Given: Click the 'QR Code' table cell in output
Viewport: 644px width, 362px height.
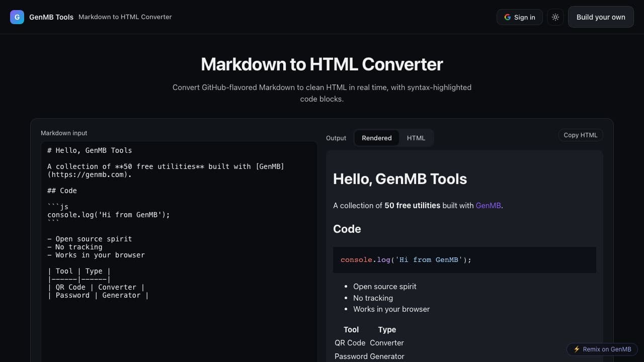Looking at the screenshot, I should 350,343.
